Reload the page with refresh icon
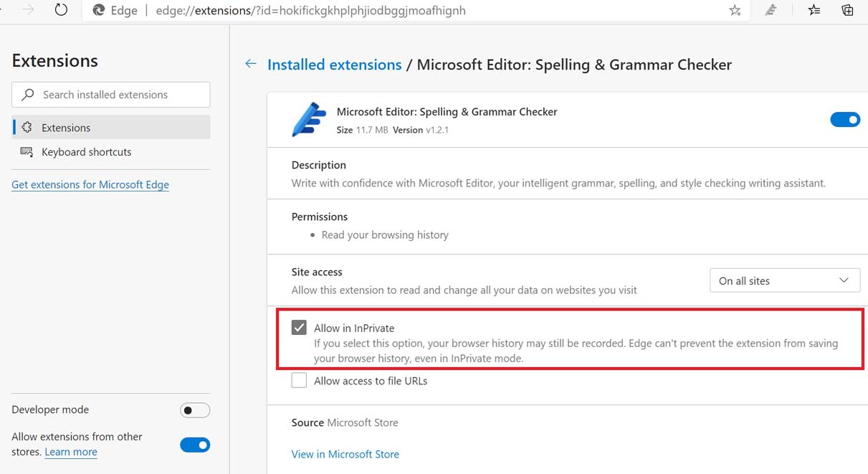868x474 pixels. point(61,10)
